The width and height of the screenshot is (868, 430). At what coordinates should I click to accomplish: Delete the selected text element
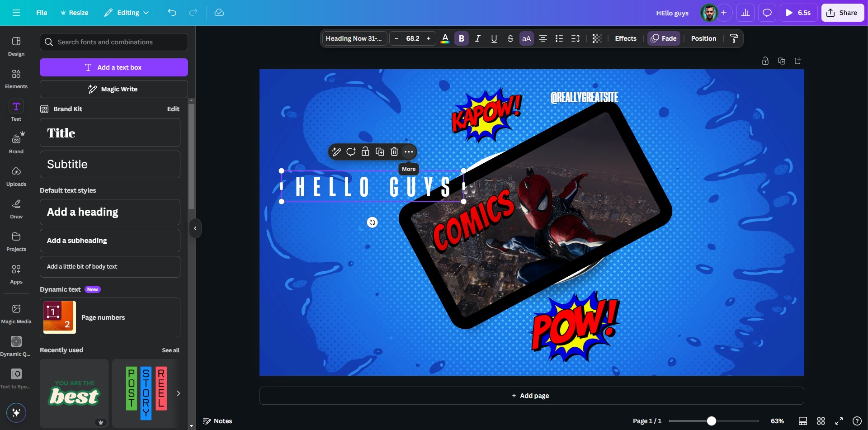(394, 152)
